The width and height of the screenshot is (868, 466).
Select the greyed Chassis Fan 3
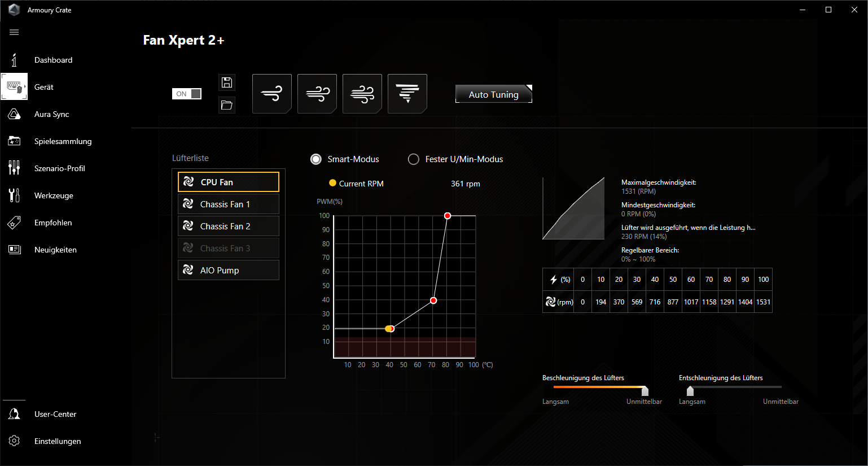(x=229, y=248)
